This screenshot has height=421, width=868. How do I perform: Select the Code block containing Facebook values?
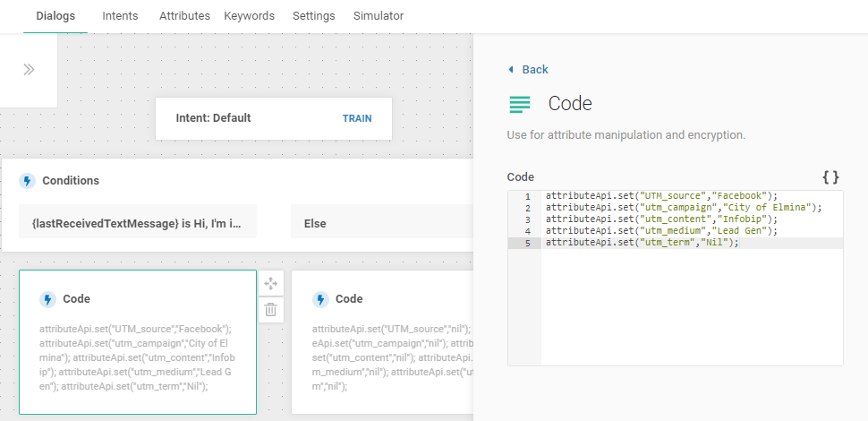tap(138, 342)
